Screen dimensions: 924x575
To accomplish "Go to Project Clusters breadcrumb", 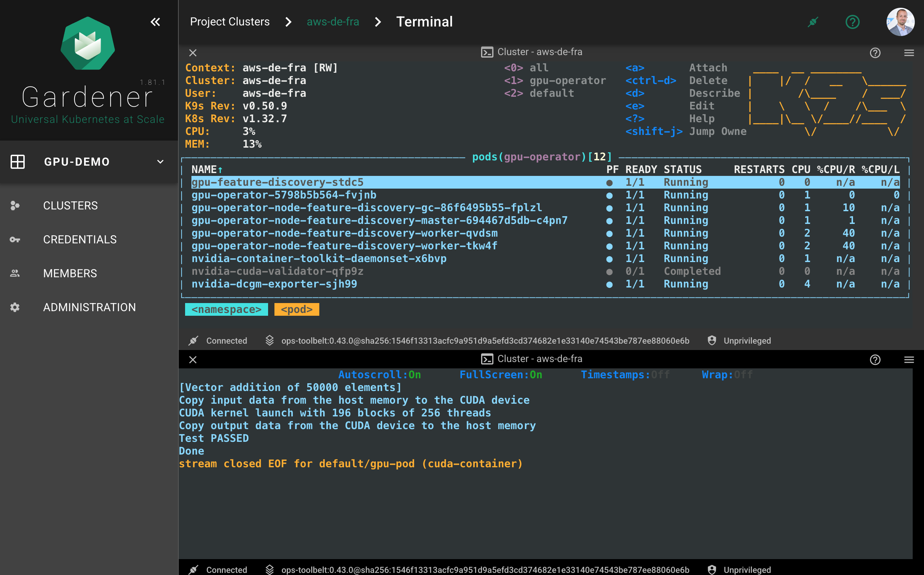I will [x=230, y=22].
